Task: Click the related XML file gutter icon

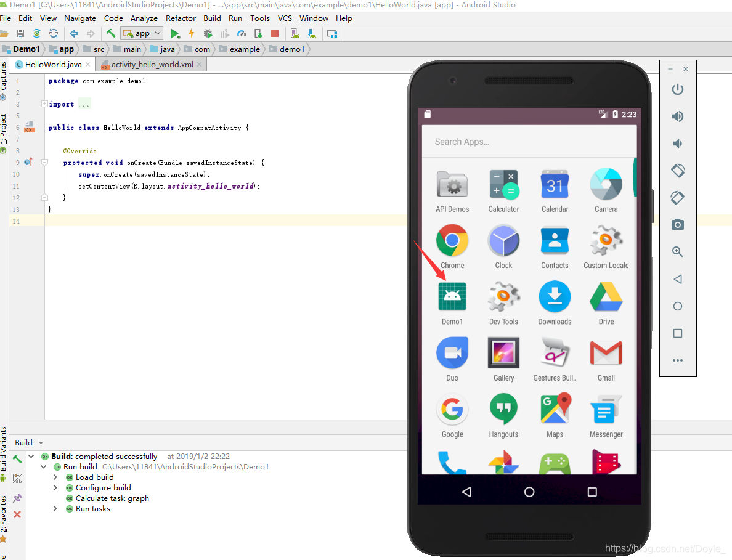Action: (x=30, y=127)
